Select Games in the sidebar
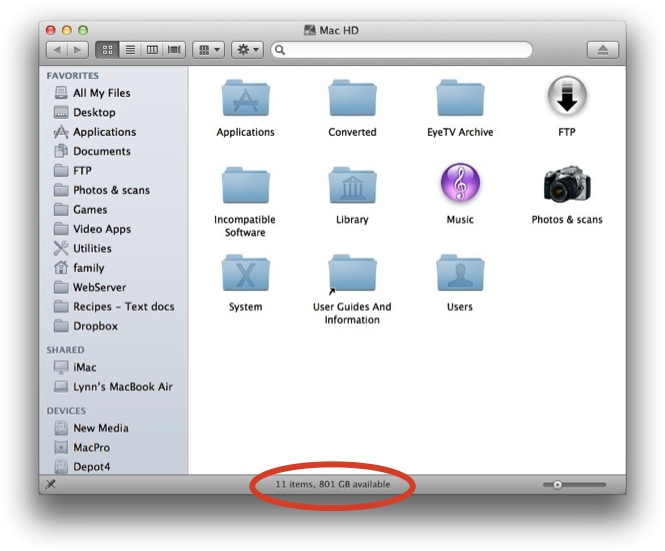The width and height of the screenshot is (665, 551). point(113,210)
